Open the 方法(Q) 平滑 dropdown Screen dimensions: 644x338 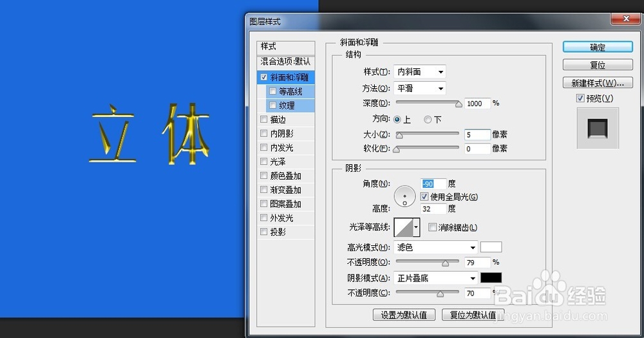[420, 88]
